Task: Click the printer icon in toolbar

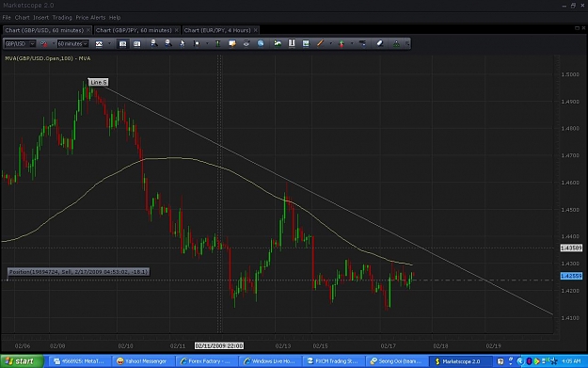Action: pyautogui.click(x=246, y=43)
